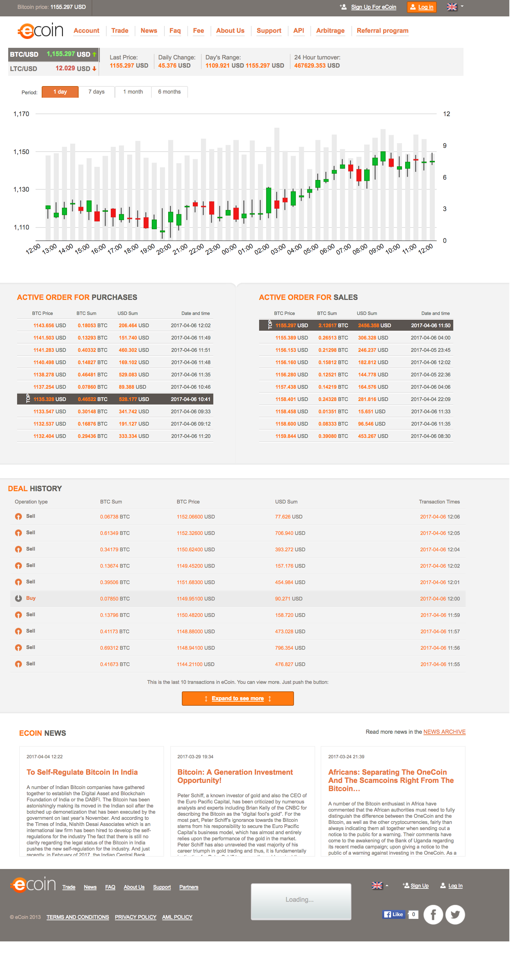Open article about Africans separating OneCoin from Bitcoin

pos(391,780)
